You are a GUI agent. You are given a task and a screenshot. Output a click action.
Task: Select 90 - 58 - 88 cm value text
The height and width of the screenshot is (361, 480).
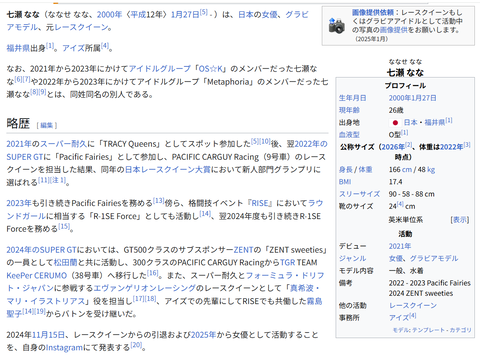(x=411, y=194)
